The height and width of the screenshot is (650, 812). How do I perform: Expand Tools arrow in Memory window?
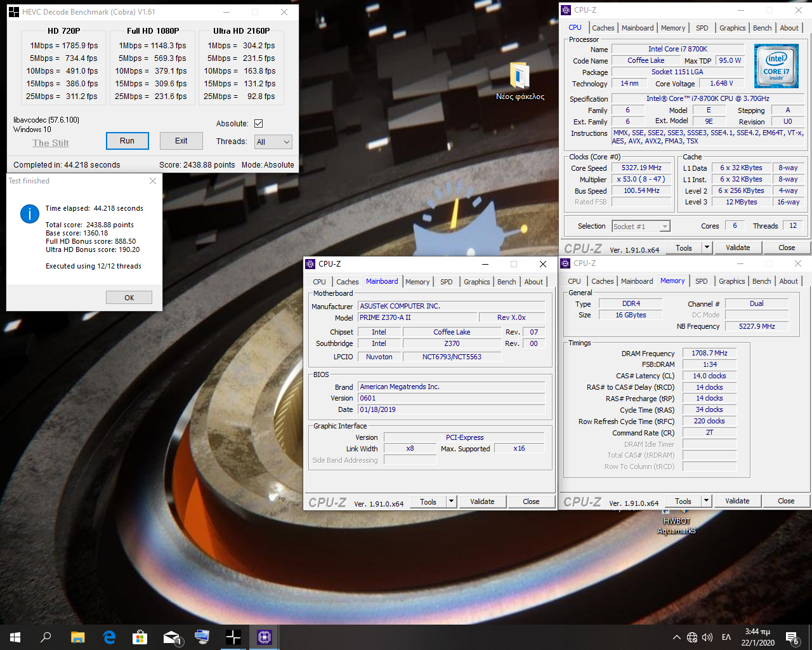706,501
